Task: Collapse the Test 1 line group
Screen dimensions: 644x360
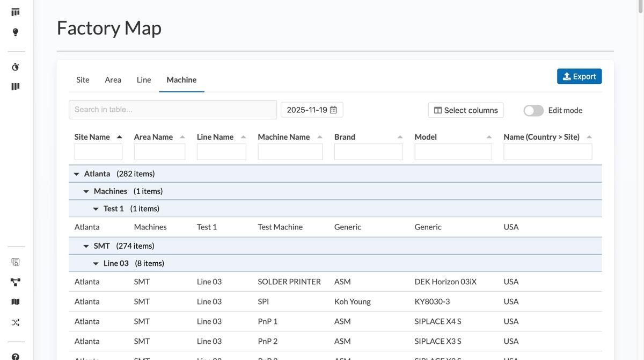Action: [x=96, y=209]
